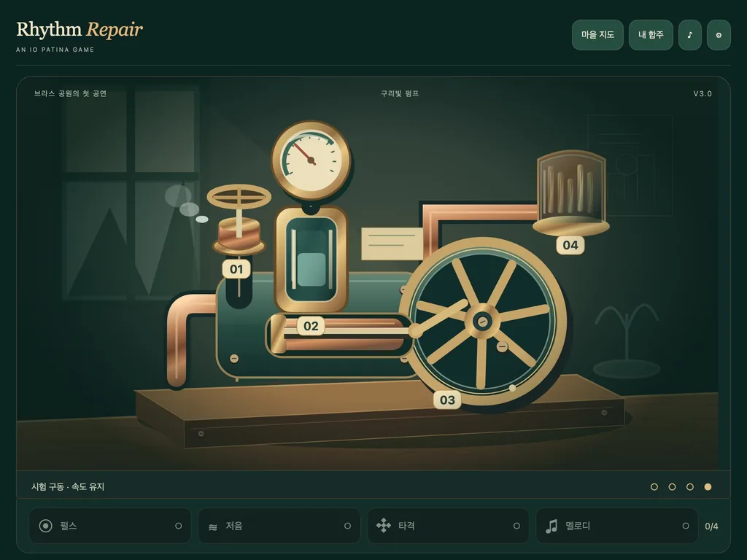Viewport: 747px width, 560px height.
Task: Click the steam puffs above the valve
Action: 187,204
